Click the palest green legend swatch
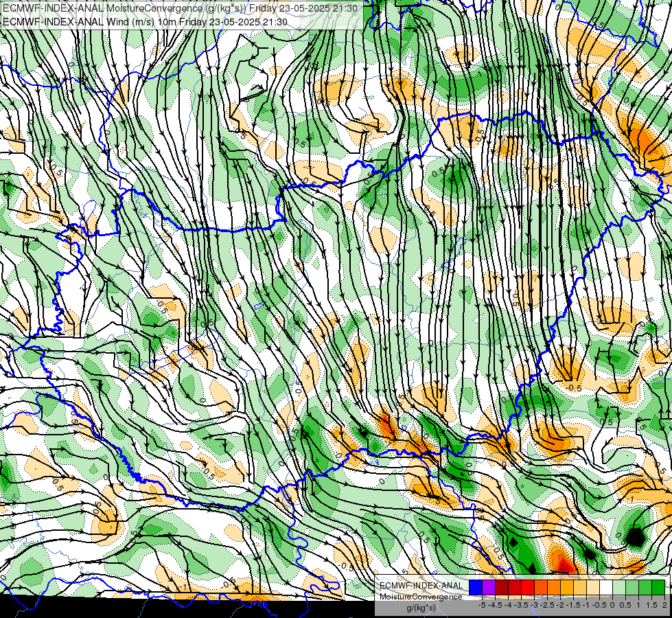The image size is (672, 618). point(619,588)
